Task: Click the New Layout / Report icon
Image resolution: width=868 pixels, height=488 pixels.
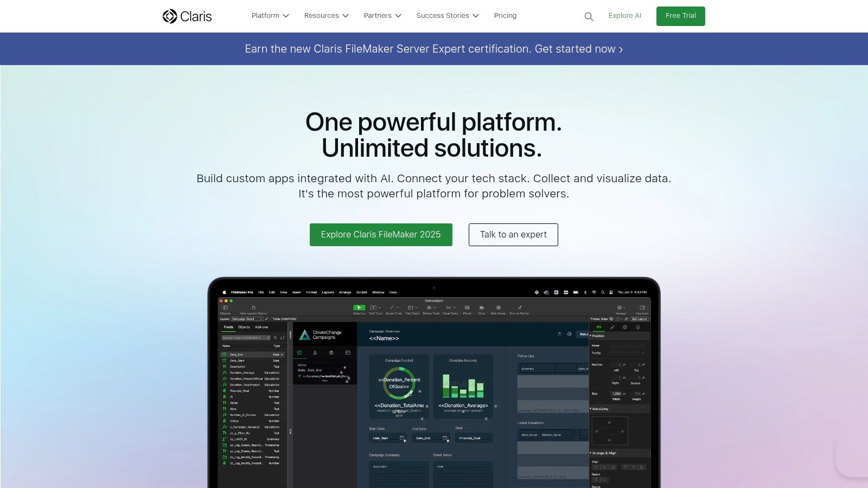Action: [x=253, y=307]
